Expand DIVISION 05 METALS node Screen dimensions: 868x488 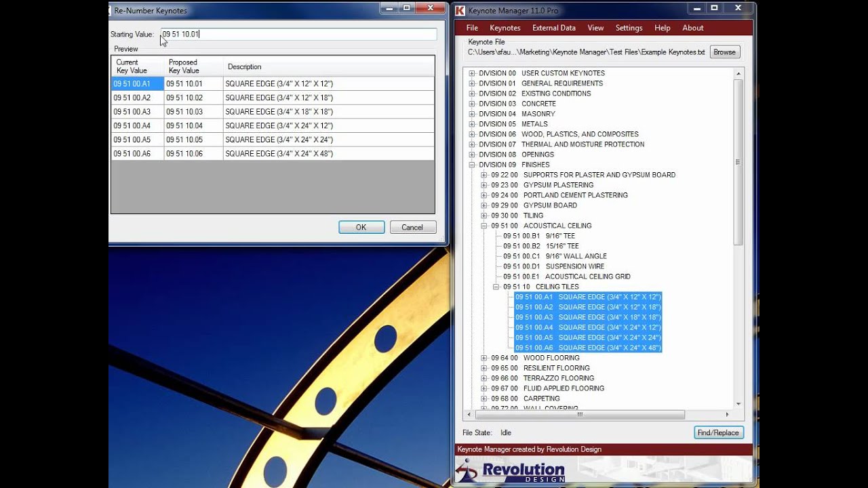click(x=473, y=124)
